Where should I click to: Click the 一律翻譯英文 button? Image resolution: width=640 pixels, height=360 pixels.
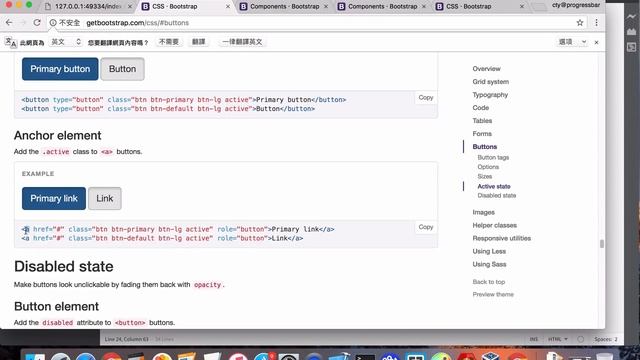pos(242,42)
